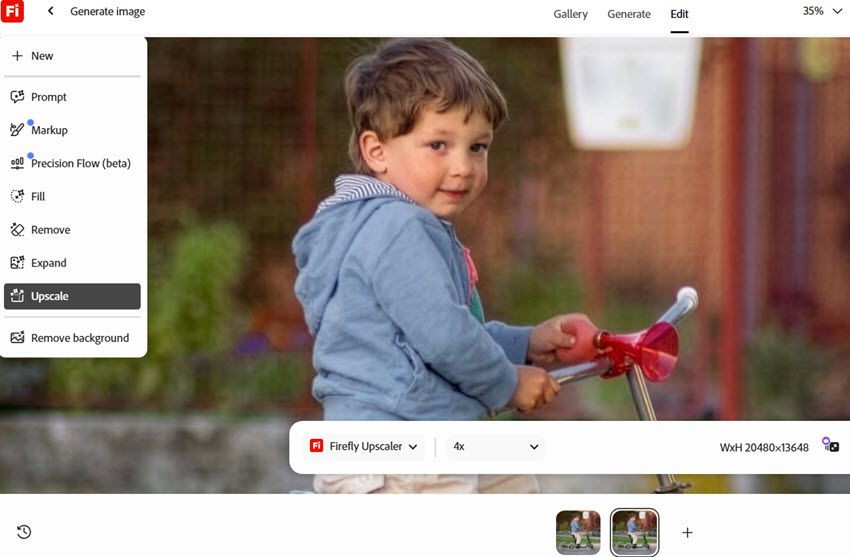Select the first image thumbnail
The image size is (850, 557).
click(x=578, y=532)
